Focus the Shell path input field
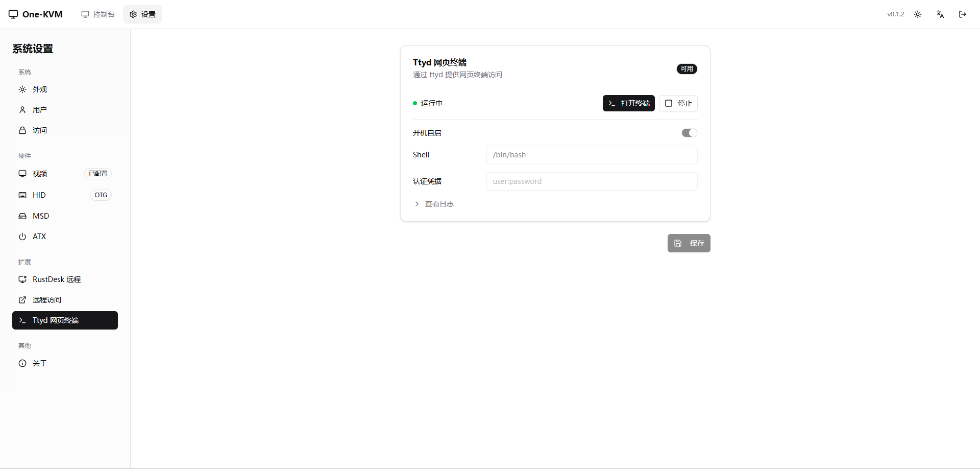980x469 pixels. [x=592, y=155]
